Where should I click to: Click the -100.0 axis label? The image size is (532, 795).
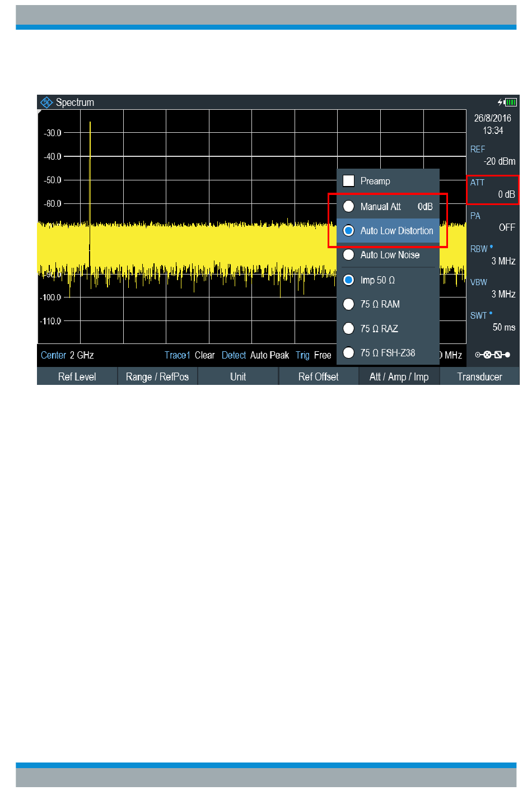[51, 297]
